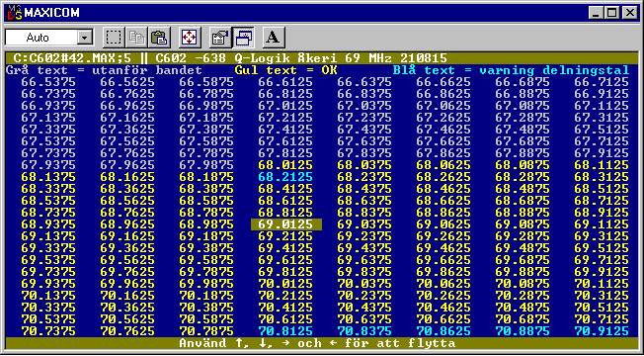
Task: Select frequency 68.9875
Action: [206, 224]
